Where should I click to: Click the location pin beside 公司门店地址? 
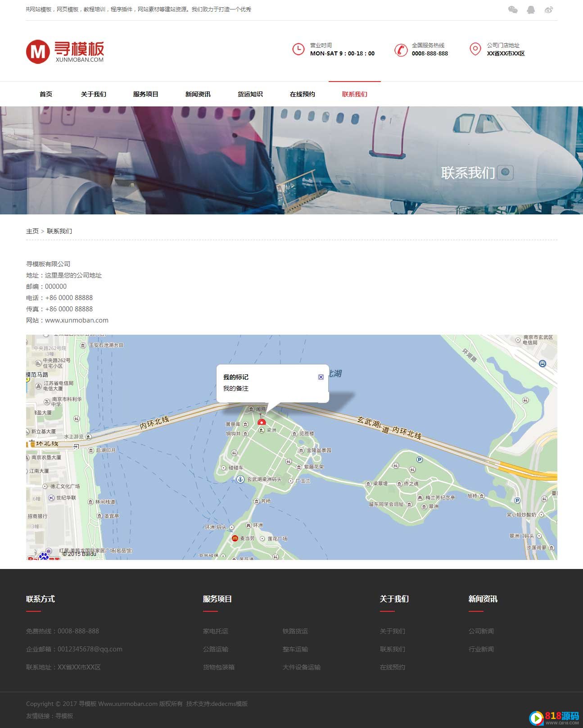click(475, 49)
